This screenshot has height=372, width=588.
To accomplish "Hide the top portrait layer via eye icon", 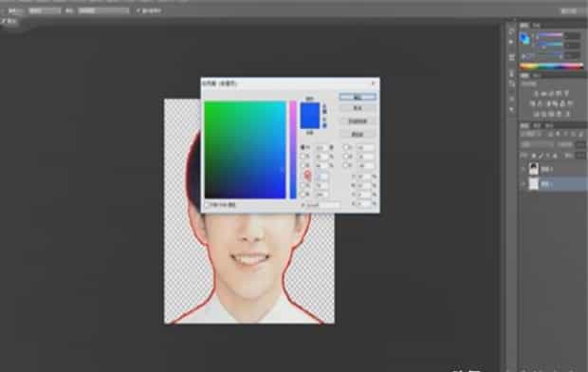I will pyautogui.click(x=524, y=169).
